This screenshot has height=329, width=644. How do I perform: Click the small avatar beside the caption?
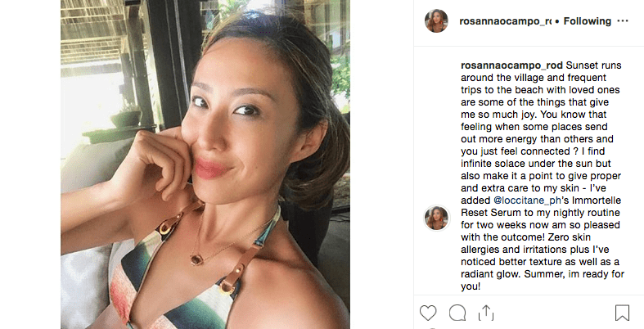[436, 218]
